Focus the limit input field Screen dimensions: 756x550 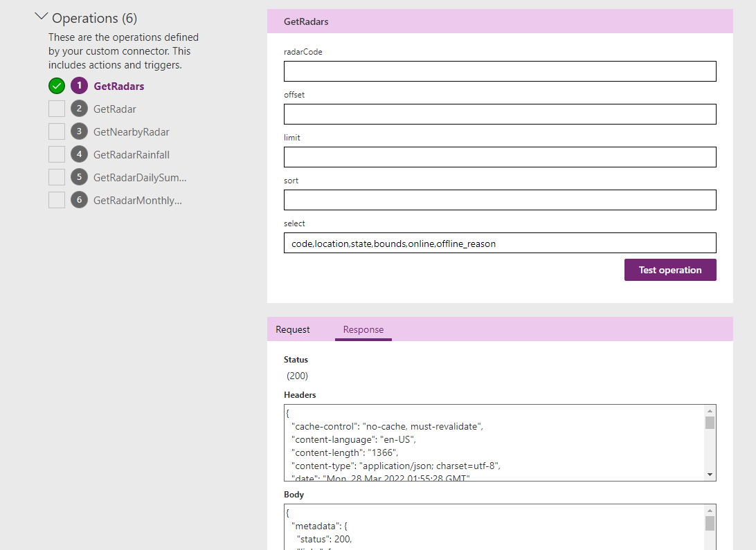pyautogui.click(x=500, y=157)
